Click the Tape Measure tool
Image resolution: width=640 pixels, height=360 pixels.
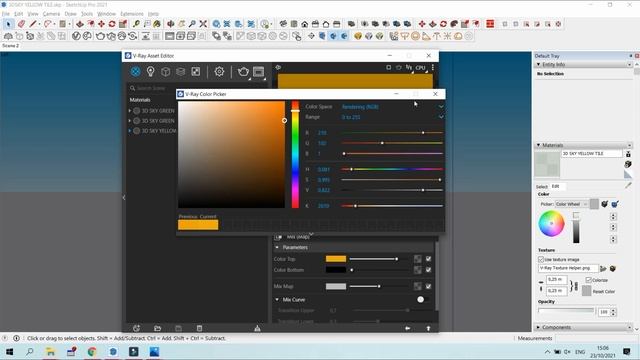point(136,24)
